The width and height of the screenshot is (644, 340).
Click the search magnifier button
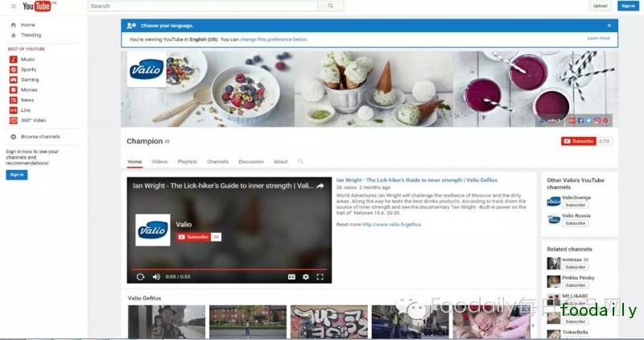pyautogui.click(x=330, y=6)
